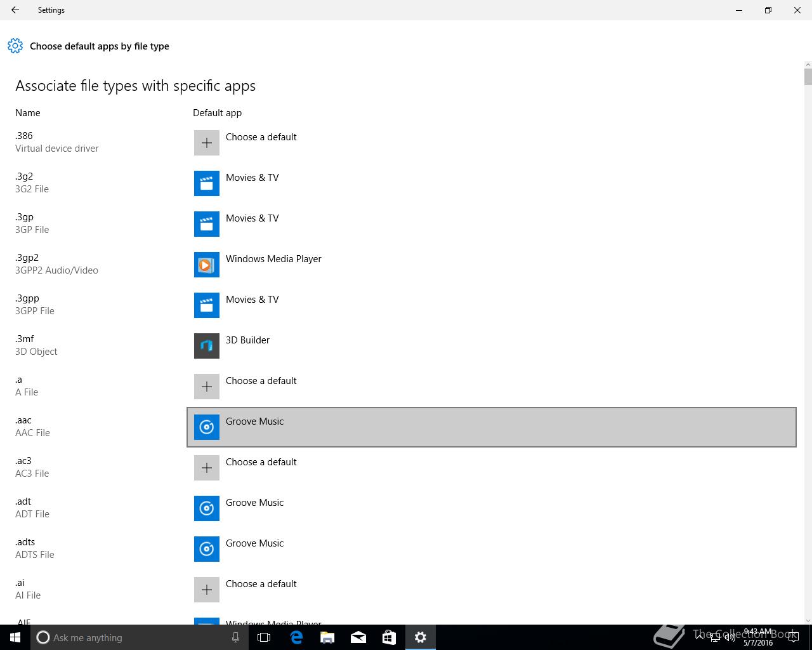The height and width of the screenshot is (650, 812).
Task: Click ADTS File description text
Action: click(35, 555)
